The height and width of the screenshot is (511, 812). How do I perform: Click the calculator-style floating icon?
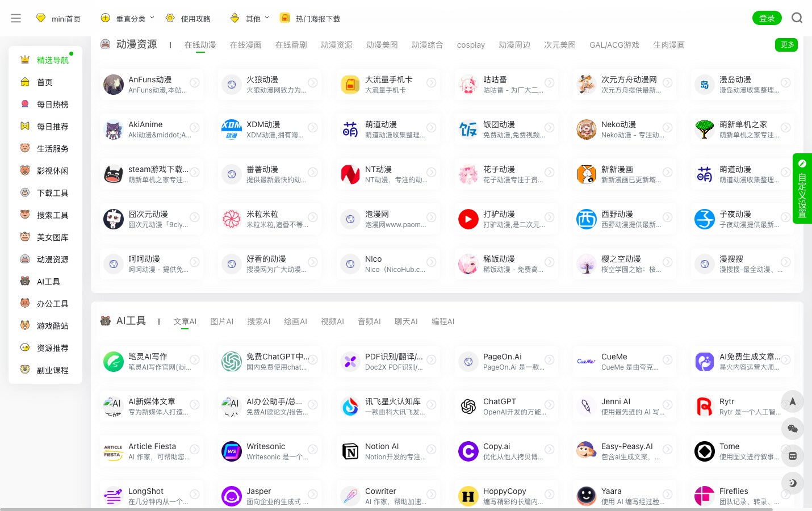[x=793, y=456]
